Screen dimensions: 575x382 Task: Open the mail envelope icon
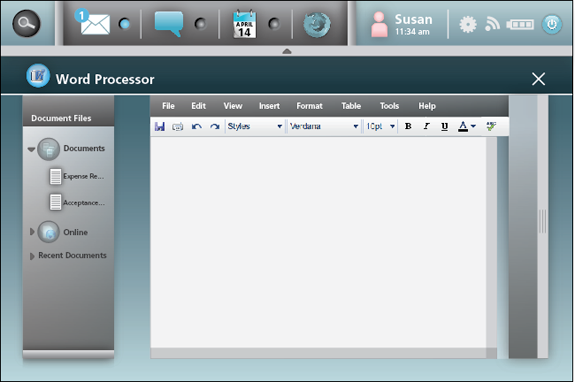[x=95, y=24]
